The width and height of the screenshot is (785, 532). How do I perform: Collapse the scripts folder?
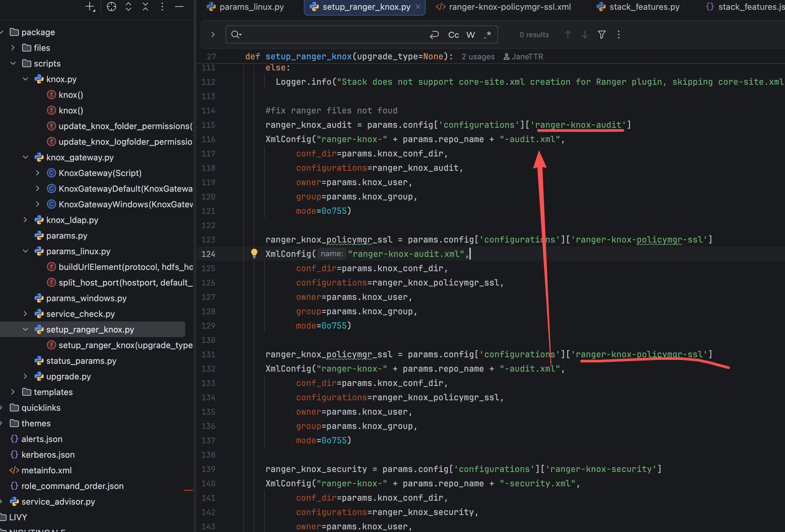tap(13, 64)
